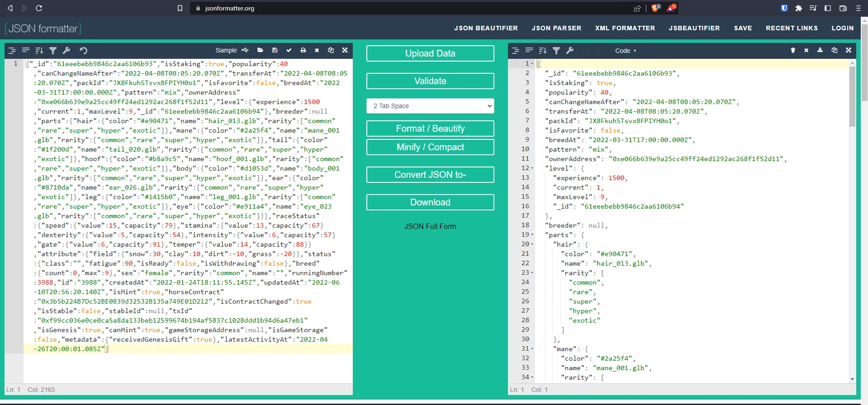The height and width of the screenshot is (405, 868).
Task: Open filter funnel in right output panel
Action: (556, 51)
